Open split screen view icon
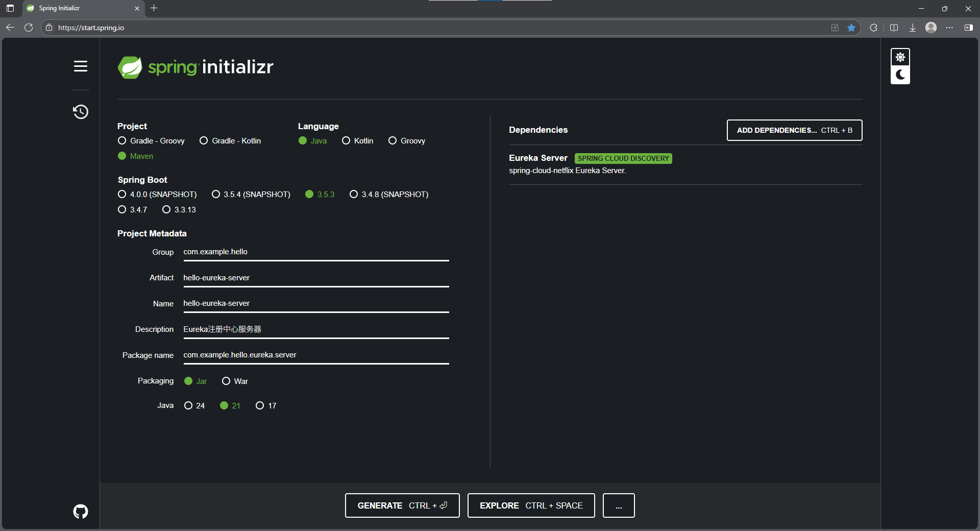Screen dimensions: 980x531 click(x=894, y=28)
